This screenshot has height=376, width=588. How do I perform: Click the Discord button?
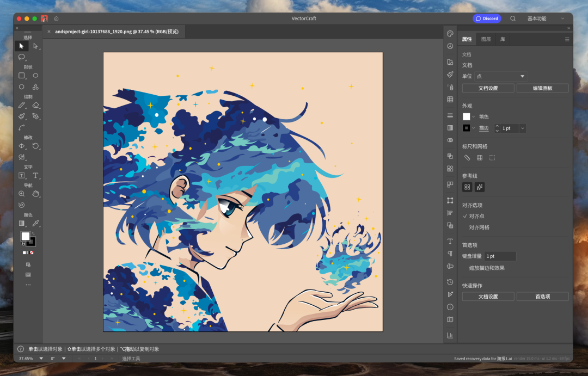[487, 19]
